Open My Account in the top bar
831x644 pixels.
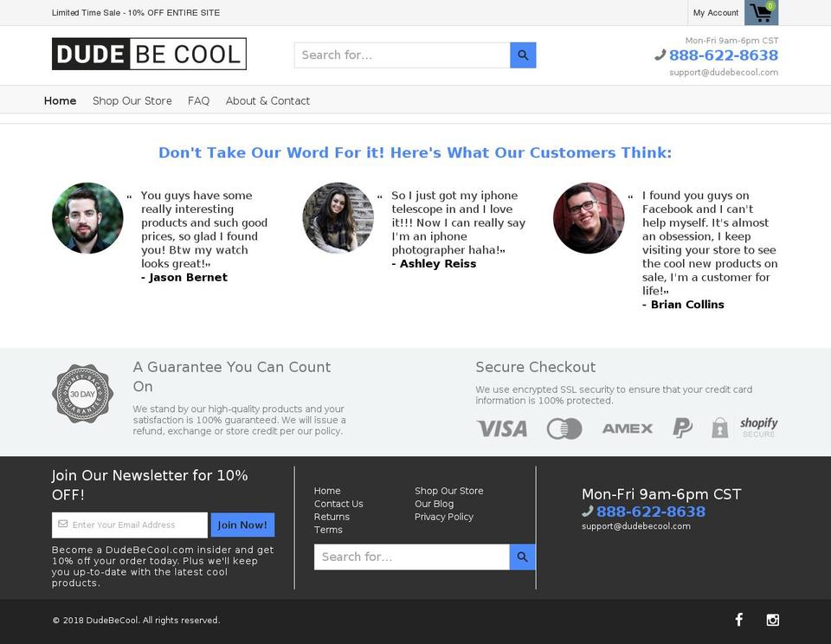tap(716, 13)
